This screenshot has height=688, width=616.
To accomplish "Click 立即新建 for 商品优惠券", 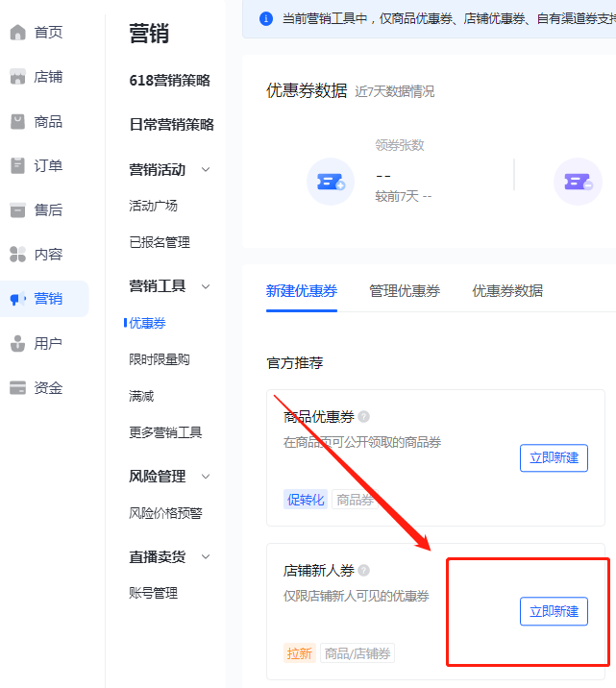I will pos(554,458).
